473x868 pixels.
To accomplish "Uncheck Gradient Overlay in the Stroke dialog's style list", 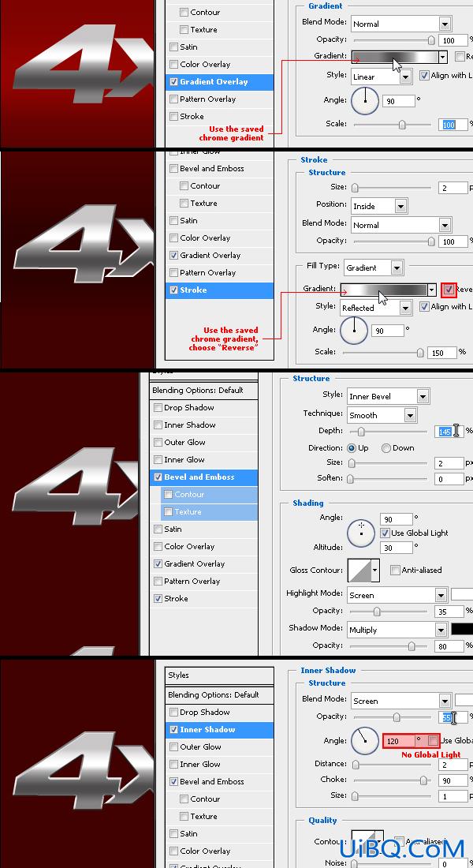I will tap(173, 255).
